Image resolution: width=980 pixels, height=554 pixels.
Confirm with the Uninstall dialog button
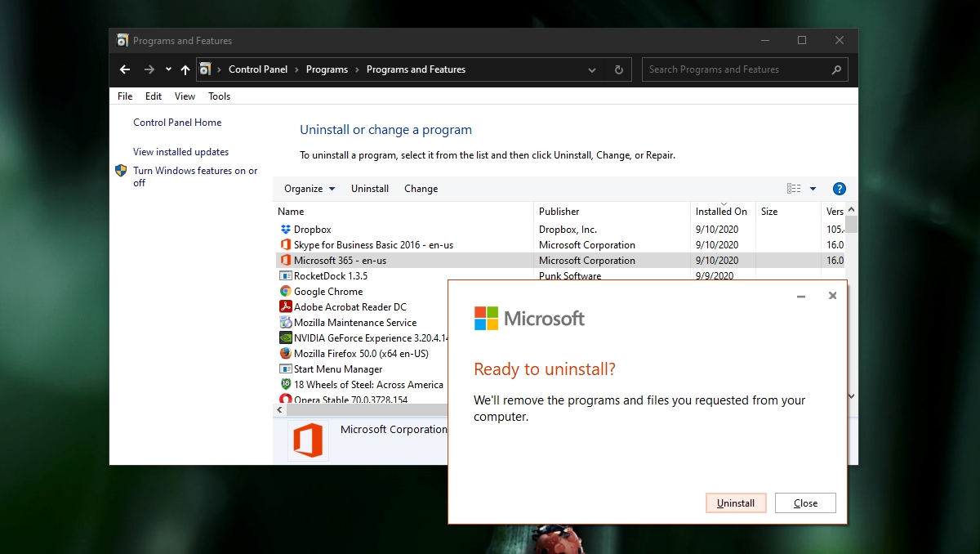tap(736, 503)
